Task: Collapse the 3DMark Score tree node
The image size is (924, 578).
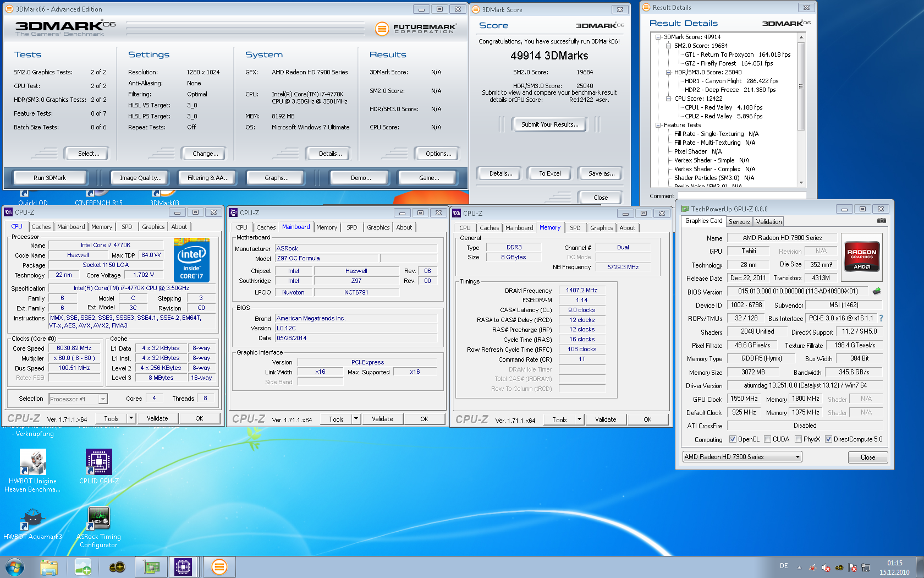Action: pyautogui.click(x=658, y=37)
